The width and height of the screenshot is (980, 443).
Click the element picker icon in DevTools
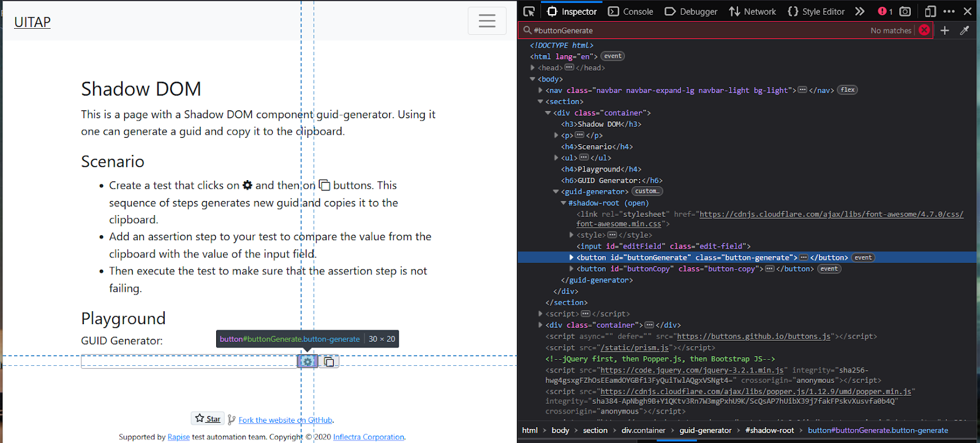coord(529,11)
